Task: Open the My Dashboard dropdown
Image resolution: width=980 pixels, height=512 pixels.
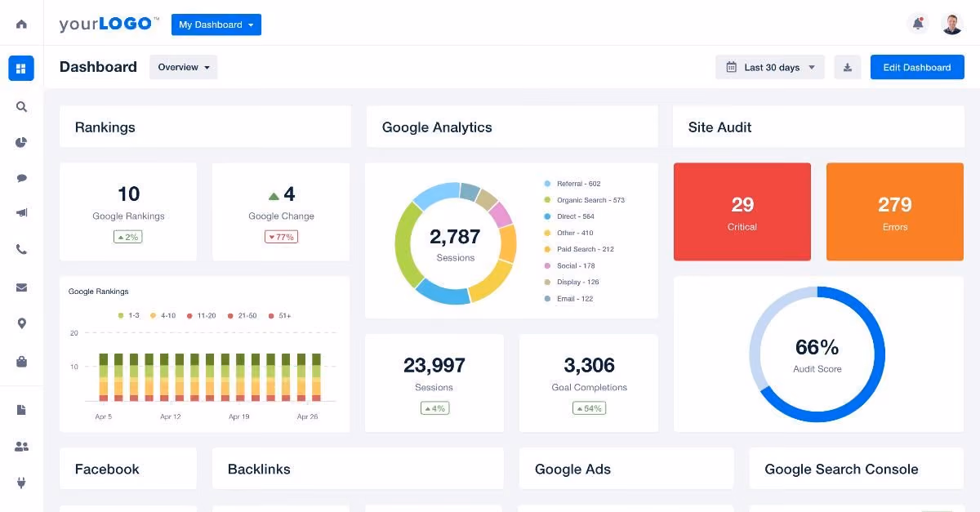Action: point(216,24)
